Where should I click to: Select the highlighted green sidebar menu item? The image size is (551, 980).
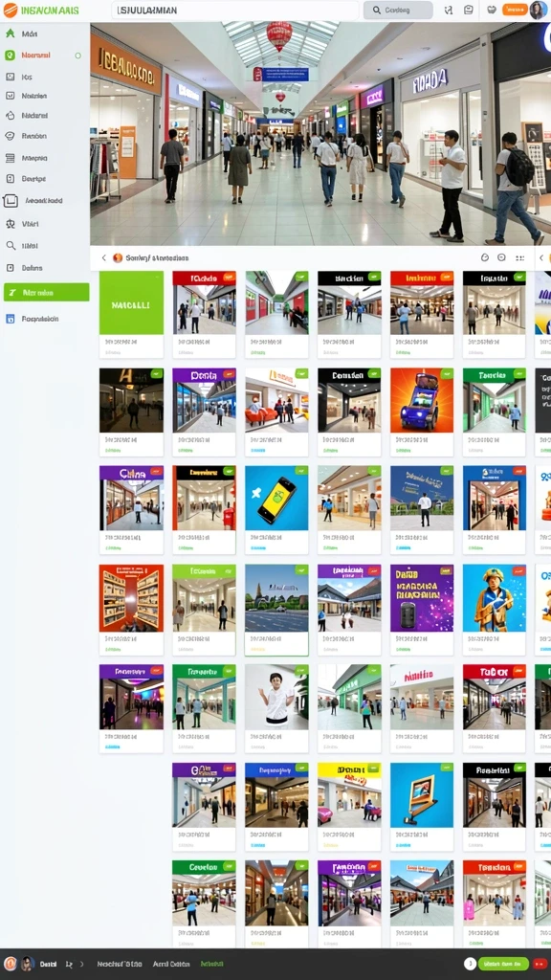[x=46, y=293]
